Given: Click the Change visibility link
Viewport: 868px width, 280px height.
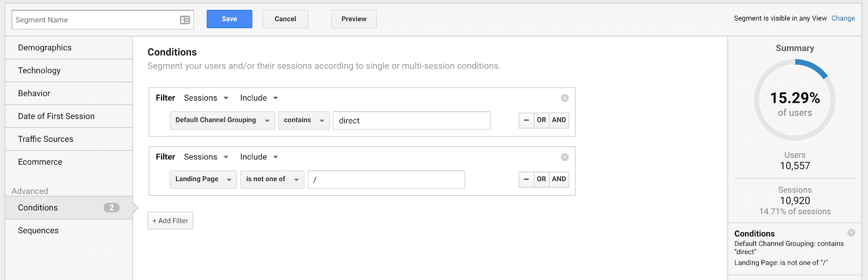Looking at the screenshot, I should click(843, 18).
